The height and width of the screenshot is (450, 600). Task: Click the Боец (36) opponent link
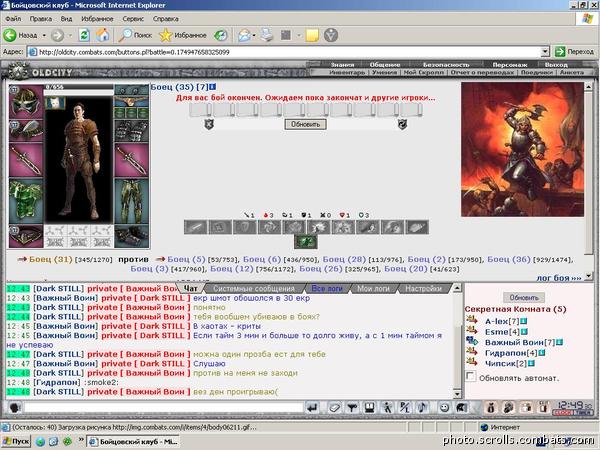509,259
